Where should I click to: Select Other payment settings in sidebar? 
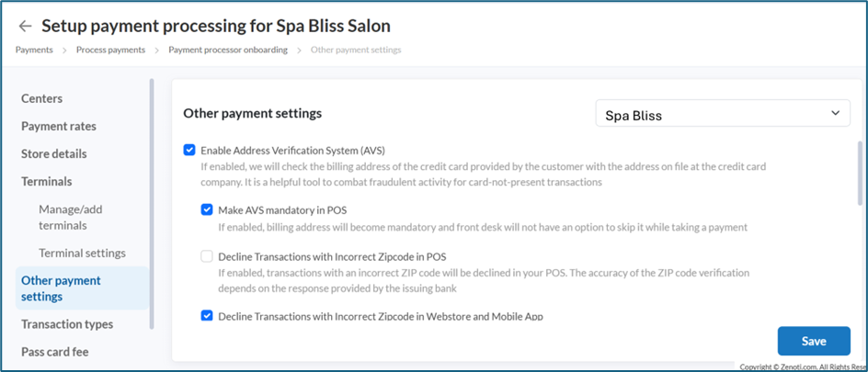click(x=61, y=288)
